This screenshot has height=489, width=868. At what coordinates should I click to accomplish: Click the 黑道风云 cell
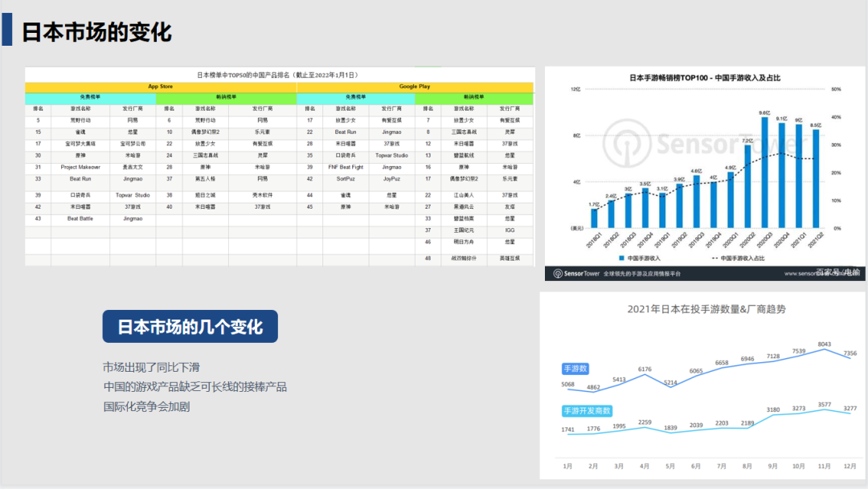(x=464, y=207)
